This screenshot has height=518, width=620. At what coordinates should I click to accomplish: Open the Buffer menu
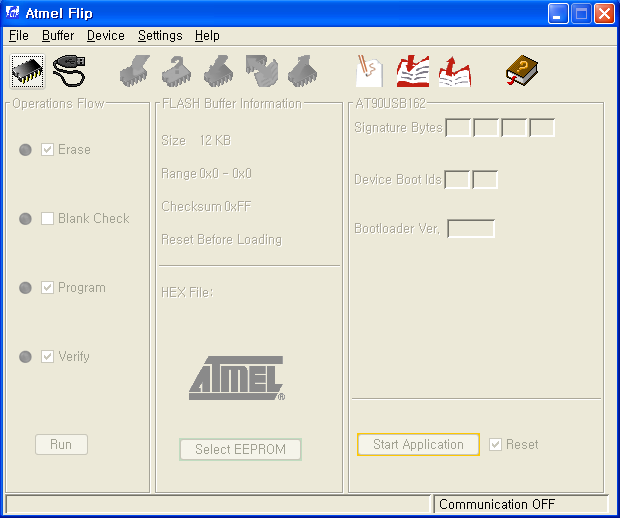[58, 36]
